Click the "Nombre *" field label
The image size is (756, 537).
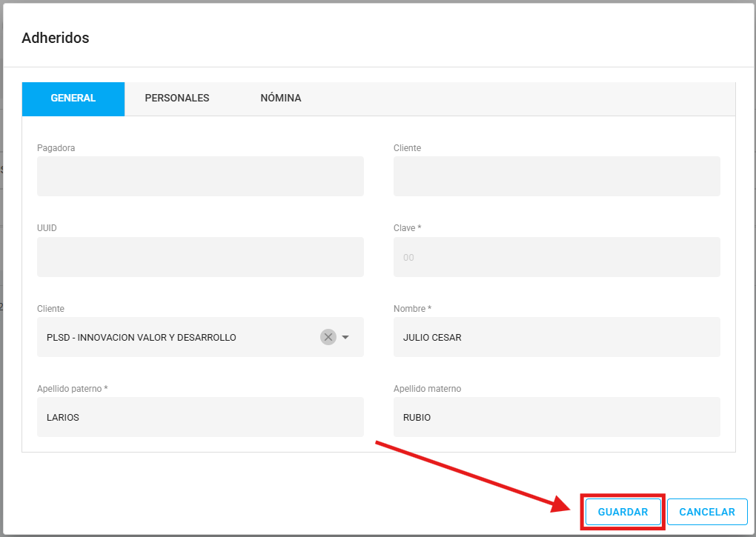point(412,308)
